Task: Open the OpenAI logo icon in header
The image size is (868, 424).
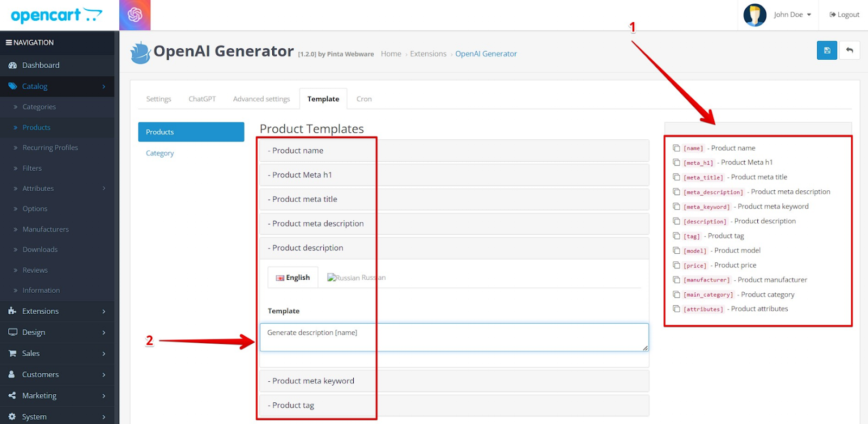Action: point(135,15)
